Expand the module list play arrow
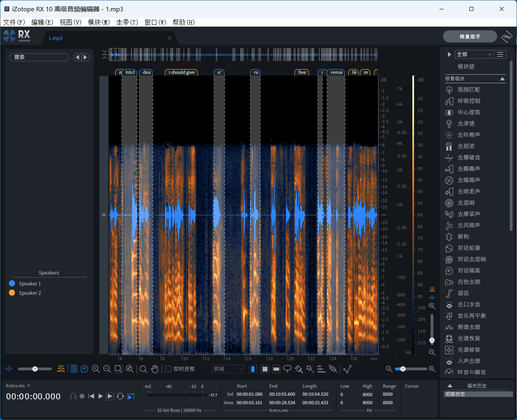This screenshot has width=517, height=420. coord(449,55)
